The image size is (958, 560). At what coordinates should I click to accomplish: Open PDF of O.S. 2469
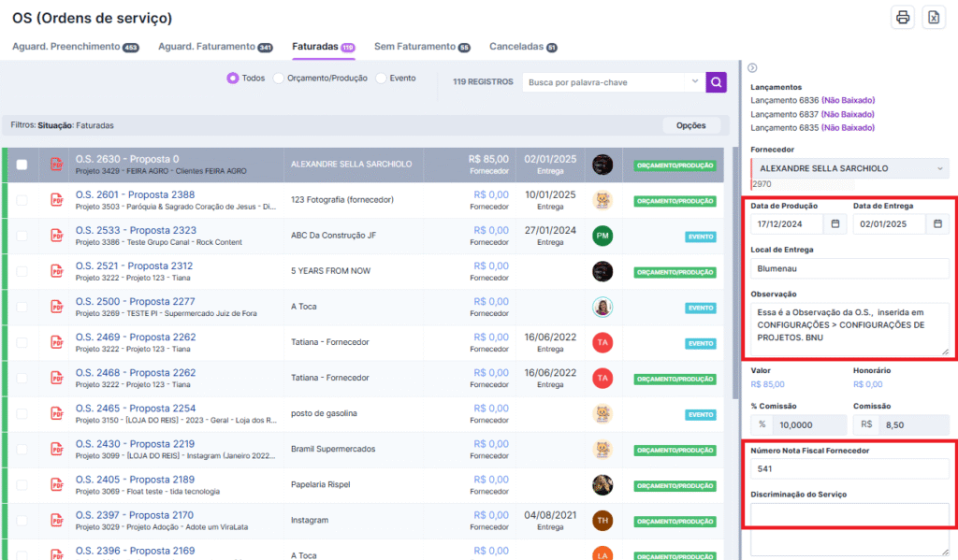point(57,342)
